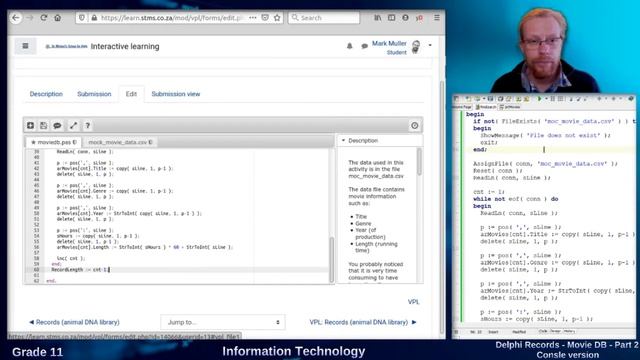The width and height of the screenshot is (640, 360).
Task: Click the Interactive learning site title
Action: click(125, 47)
